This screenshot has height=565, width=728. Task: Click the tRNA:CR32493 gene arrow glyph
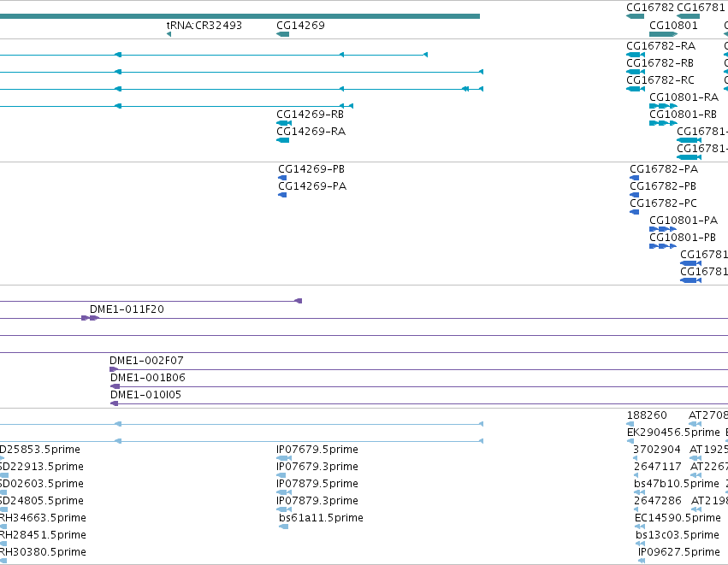click(169, 34)
